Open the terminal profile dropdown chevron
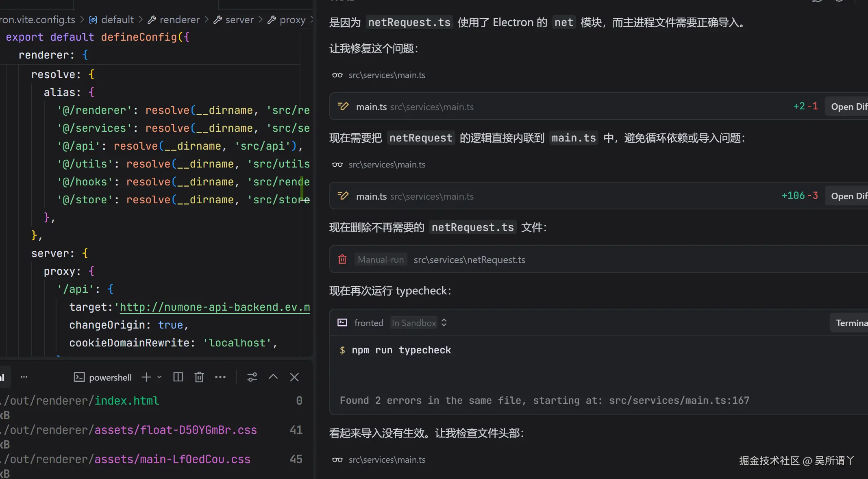 tap(159, 377)
